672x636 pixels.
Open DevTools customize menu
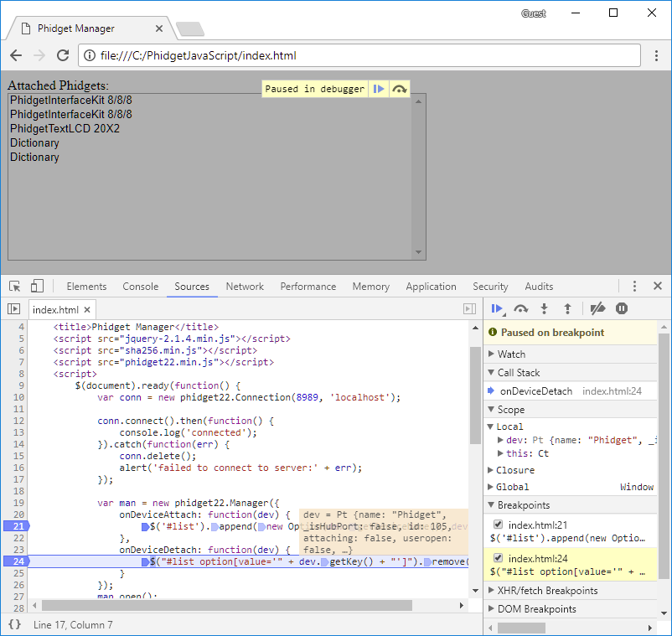(x=635, y=286)
